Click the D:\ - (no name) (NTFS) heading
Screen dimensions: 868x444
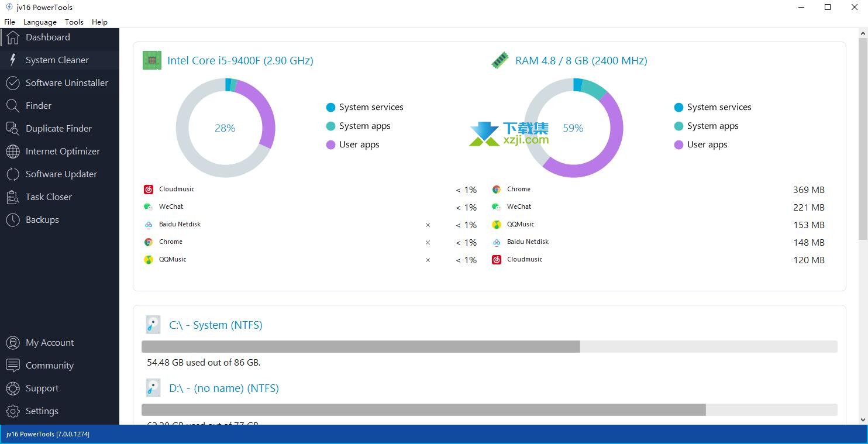pos(224,388)
